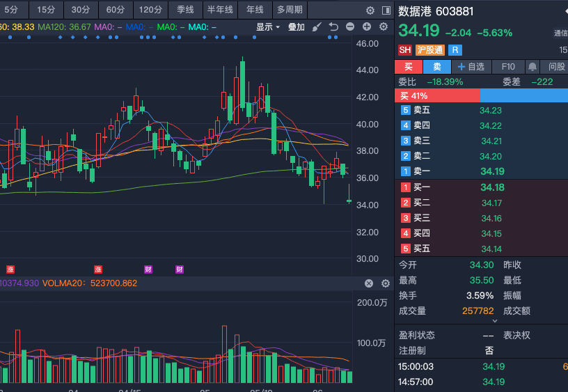Click the 换手 value 3.59%

480,296
